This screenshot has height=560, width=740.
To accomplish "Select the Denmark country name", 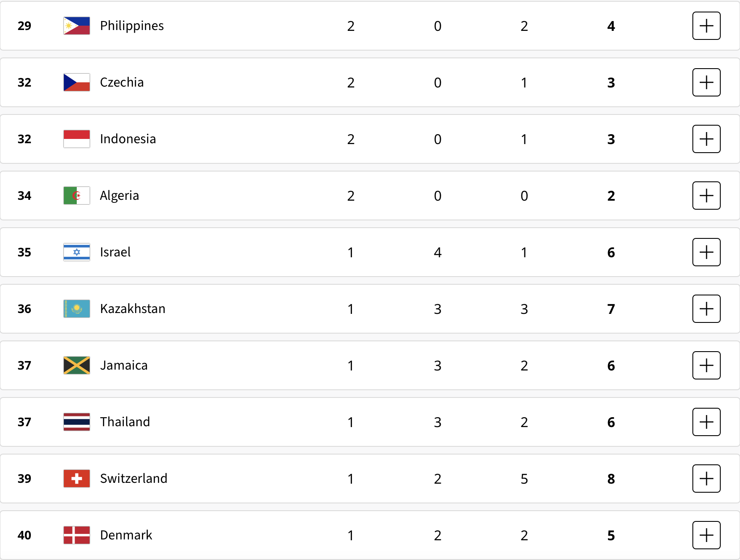I will 126,535.
